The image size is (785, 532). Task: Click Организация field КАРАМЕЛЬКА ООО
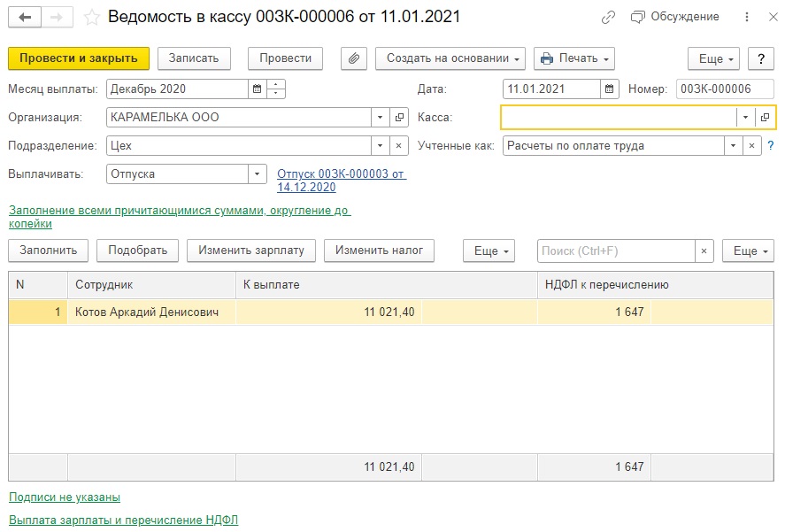pos(239,117)
